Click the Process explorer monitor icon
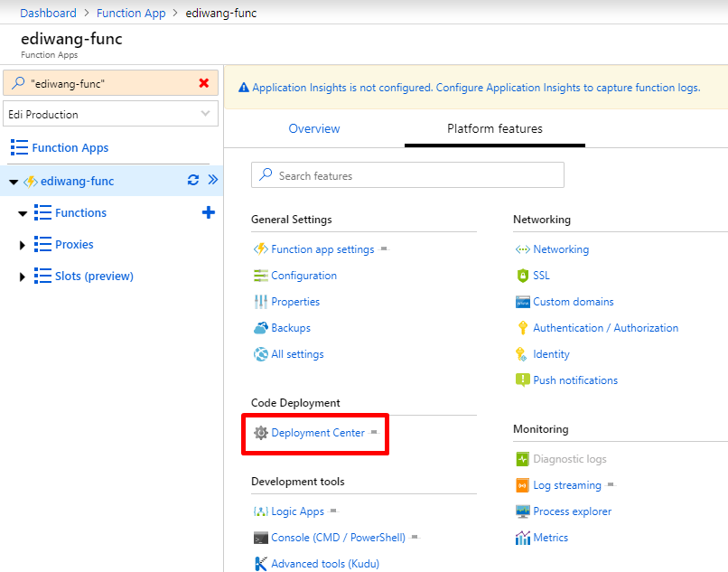The image size is (728, 572). 523,511
